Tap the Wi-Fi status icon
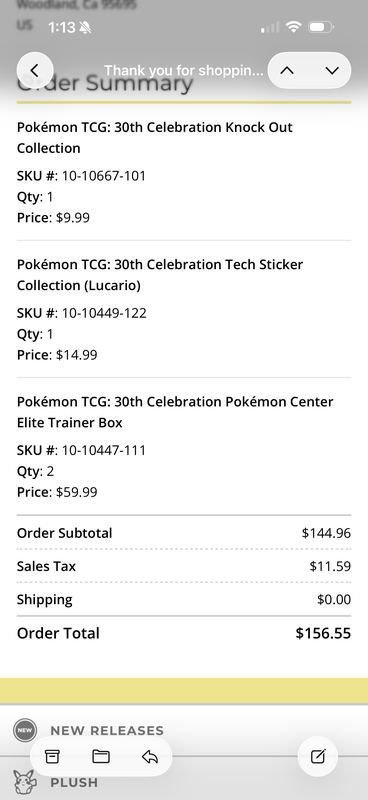368x800 pixels. [x=293, y=27]
